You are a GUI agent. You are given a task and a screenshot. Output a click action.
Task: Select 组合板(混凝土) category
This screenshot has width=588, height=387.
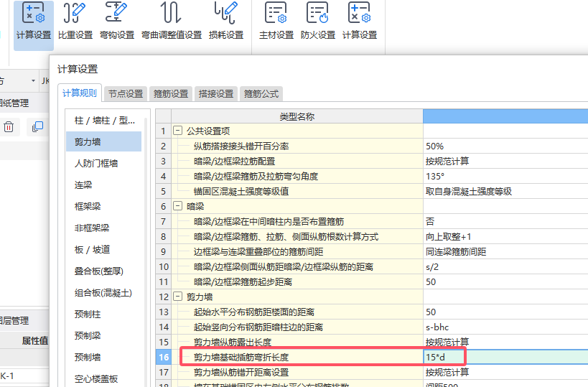(104, 293)
